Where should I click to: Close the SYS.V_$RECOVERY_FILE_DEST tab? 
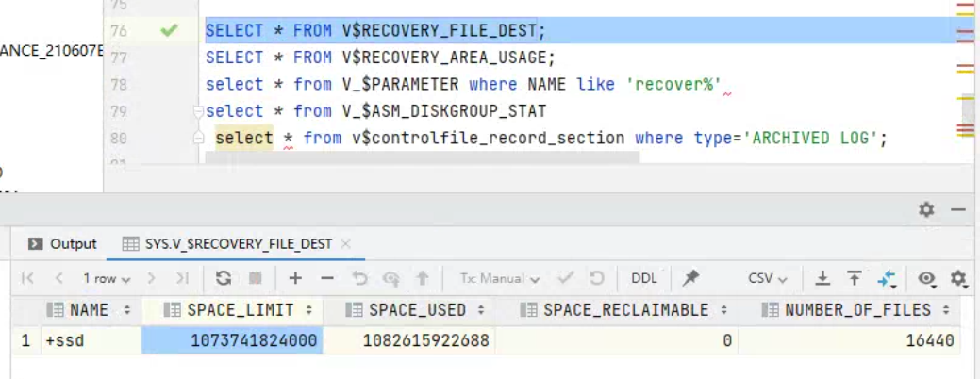pyautogui.click(x=347, y=244)
